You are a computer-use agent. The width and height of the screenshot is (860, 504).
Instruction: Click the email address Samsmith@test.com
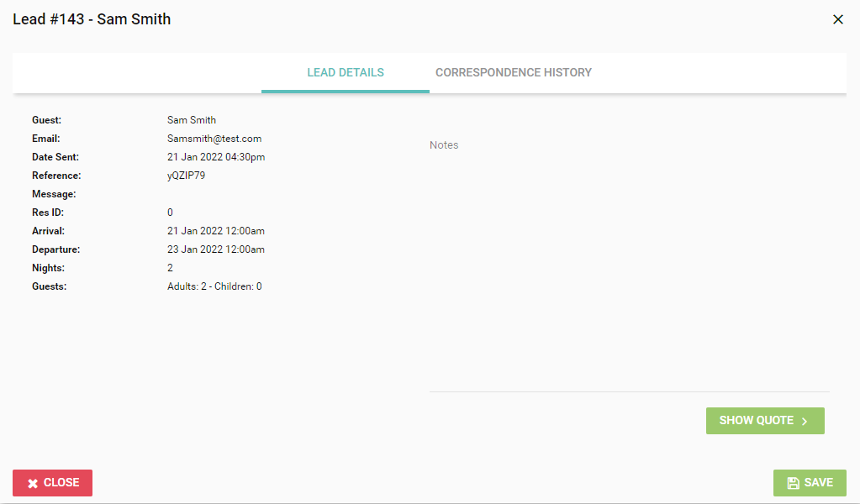click(214, 139)
